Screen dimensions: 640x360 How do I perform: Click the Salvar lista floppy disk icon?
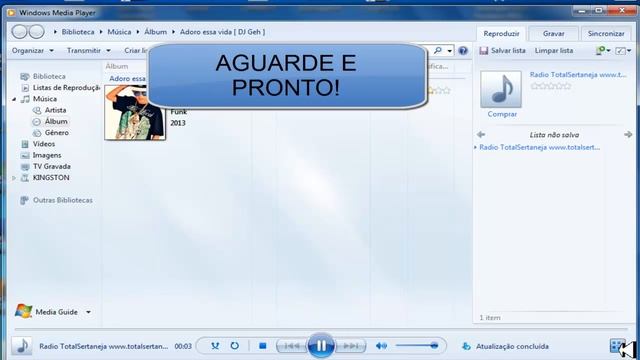click(x=484, y=51)
